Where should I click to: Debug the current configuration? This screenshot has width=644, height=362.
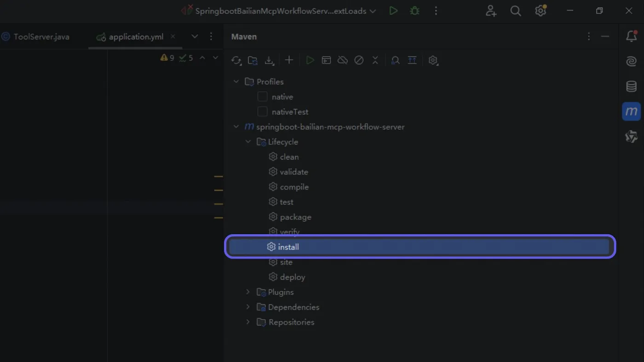click(x=415, y=11)
